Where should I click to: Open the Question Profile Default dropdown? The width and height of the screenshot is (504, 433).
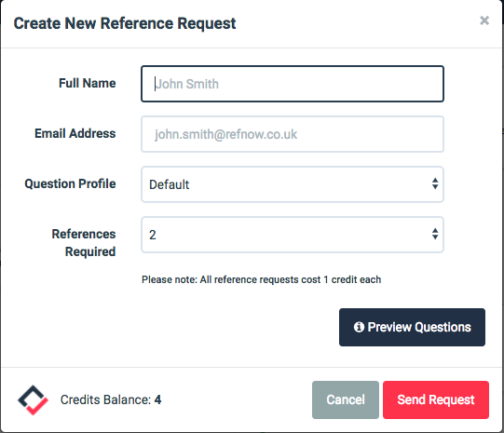pyautogui.click(x=293, y=184)
